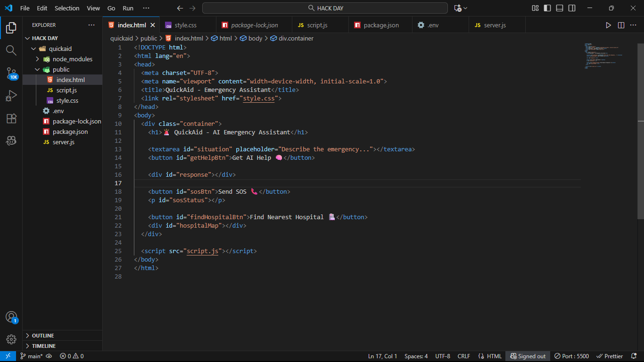Screen dimensions: 644x362
Task: Open Source Control view with 10K badge
Action: [x=11, y=73]
